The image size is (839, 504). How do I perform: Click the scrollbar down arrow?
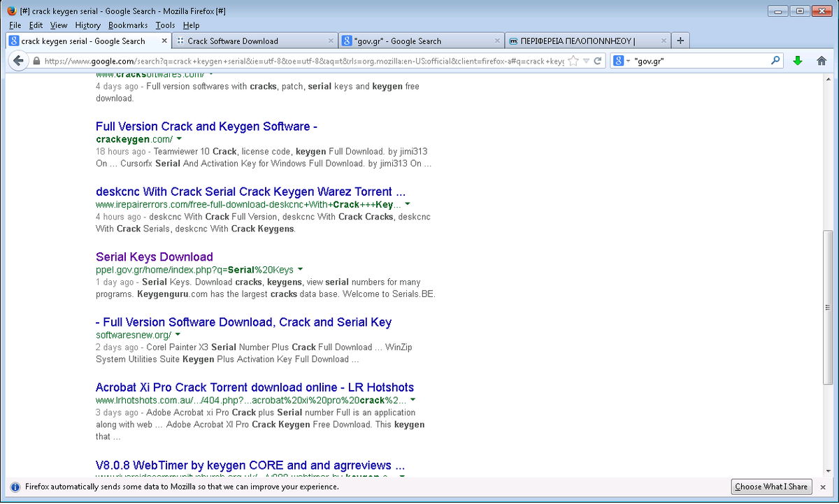coord(829,473)
